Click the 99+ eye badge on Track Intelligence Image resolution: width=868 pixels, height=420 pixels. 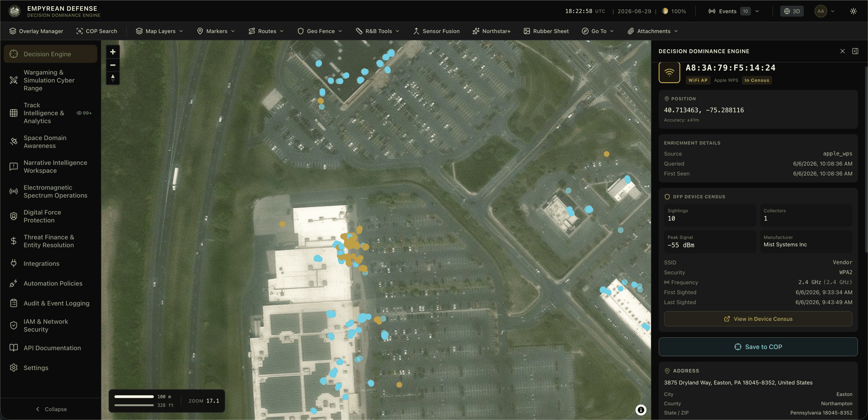pyautogui.click(x=84, y=113)
